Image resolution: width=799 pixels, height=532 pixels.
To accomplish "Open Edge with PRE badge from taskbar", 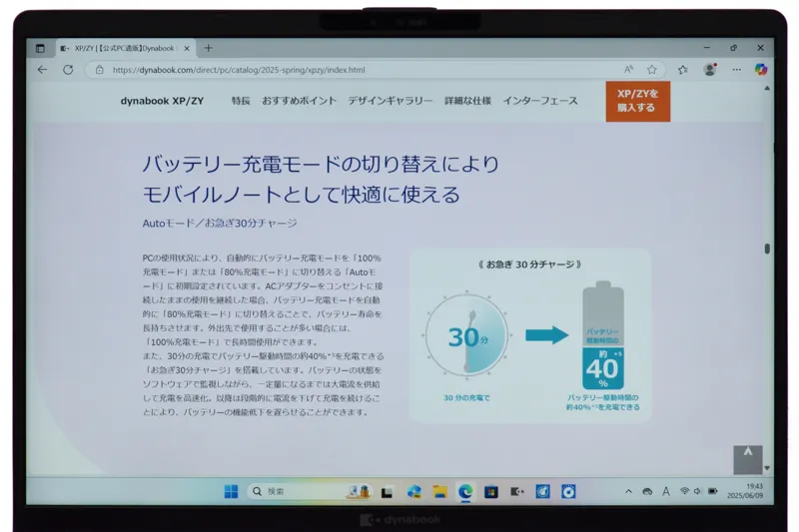I will point(413,491).
